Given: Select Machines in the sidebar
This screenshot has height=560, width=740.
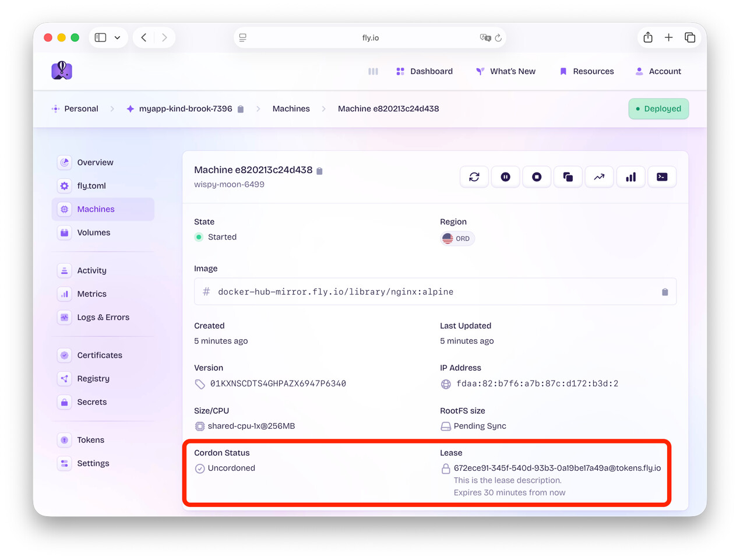Looking at the screenshot, I should (x=103, y=209).
